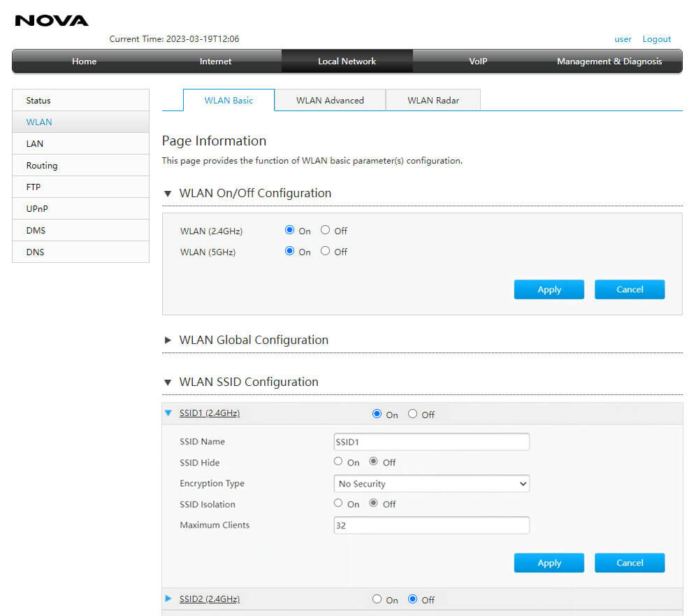Open the Encryption Type dropdown

point(431,484)
